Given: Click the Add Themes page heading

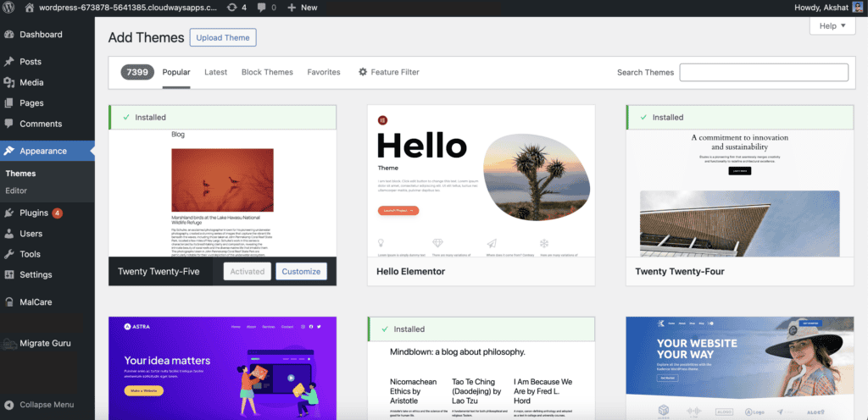Looking at the screenshot, I should (x=146, y=37).
